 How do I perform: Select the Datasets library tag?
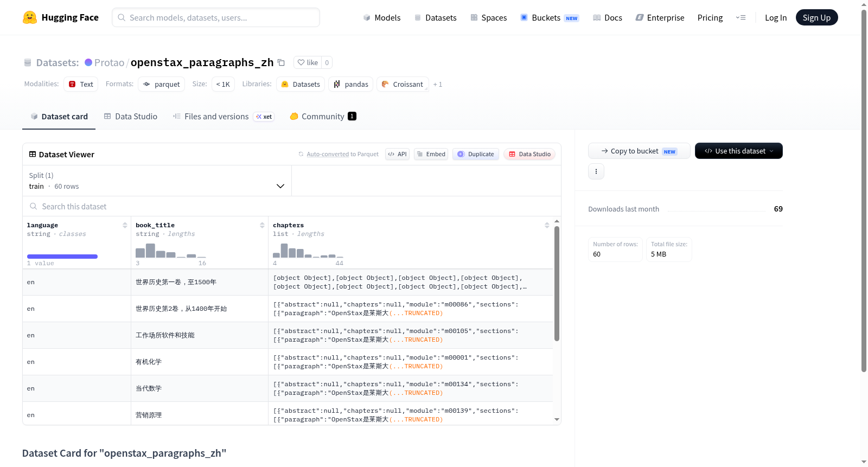(301, 84)
